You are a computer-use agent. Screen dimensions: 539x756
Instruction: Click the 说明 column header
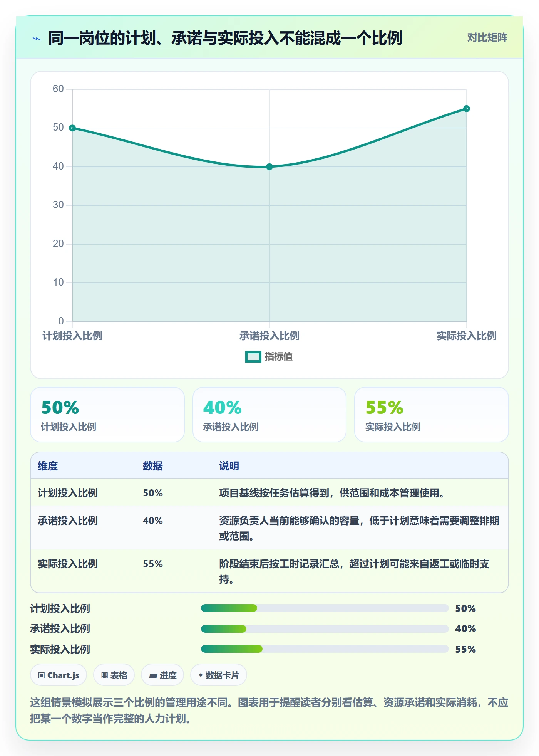pyautogui.click(x=229, y=466)
